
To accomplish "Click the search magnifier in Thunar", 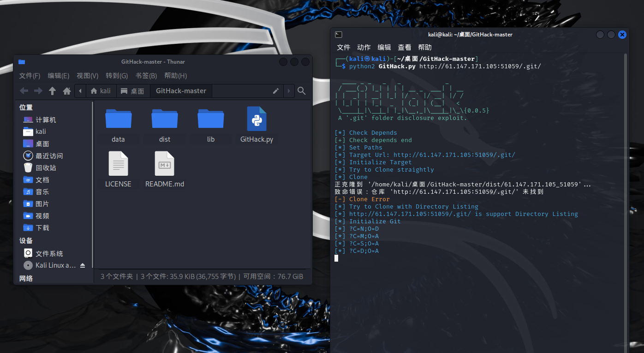I will (302, 91).
